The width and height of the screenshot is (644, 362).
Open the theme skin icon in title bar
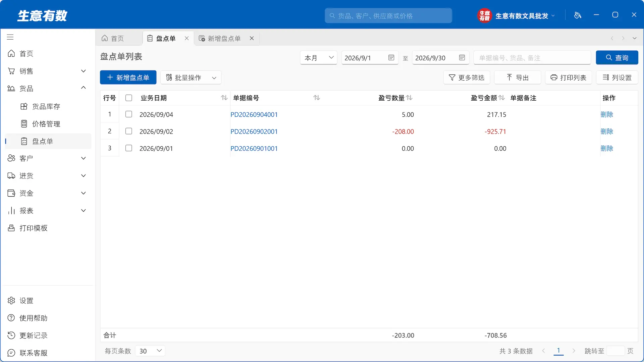click(578, 15)
